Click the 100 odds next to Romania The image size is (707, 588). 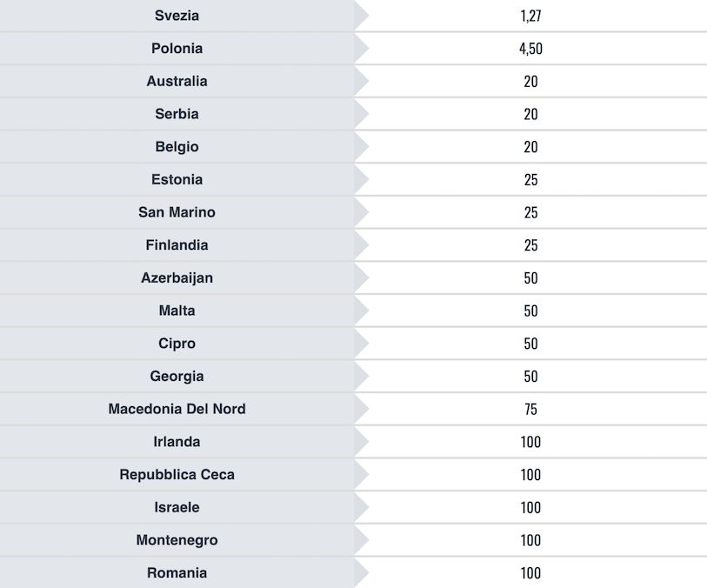pyautogui.click(x=530, y=572)
